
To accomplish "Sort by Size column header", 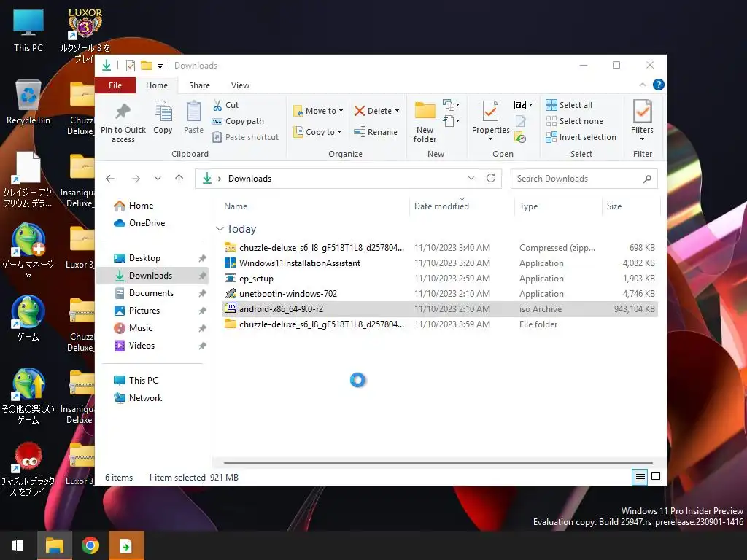I will click(x=614, y=206).
